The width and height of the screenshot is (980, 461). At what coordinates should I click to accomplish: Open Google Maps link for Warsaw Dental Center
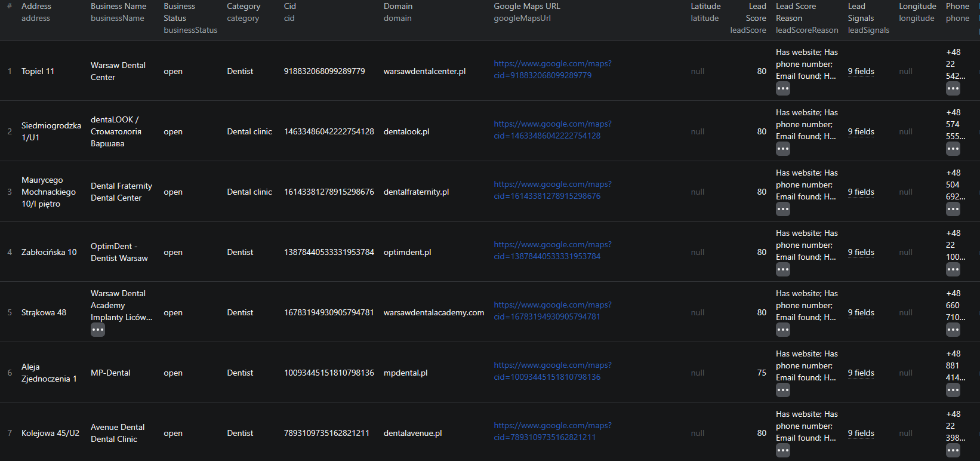pyautogui.click(x=552, y=70)
